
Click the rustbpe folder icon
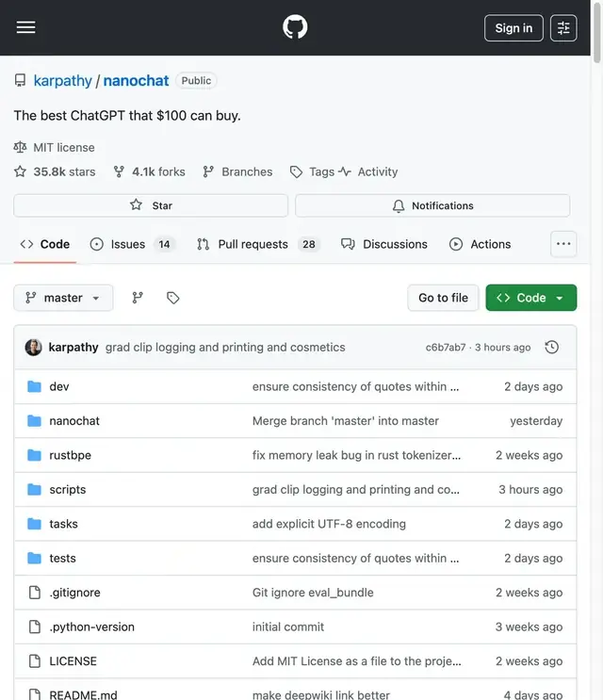pyautogui.click(x=34, y=455)
